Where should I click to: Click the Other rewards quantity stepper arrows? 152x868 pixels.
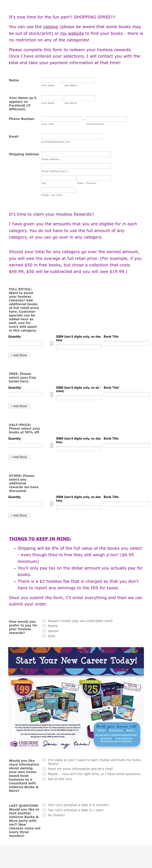pyautogui.click(x=51, y=504)
